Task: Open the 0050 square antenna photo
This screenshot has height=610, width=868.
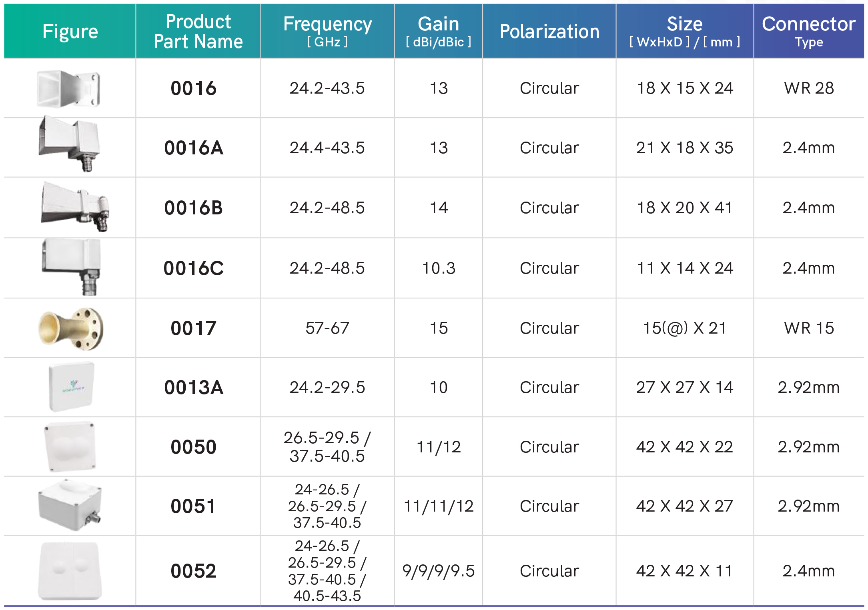Action: tap(70, 447)
